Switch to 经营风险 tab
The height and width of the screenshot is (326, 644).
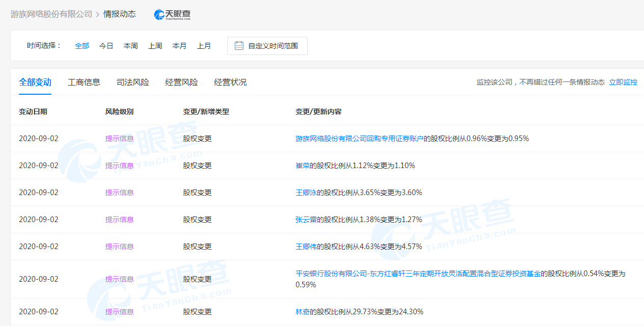[182, 82]
